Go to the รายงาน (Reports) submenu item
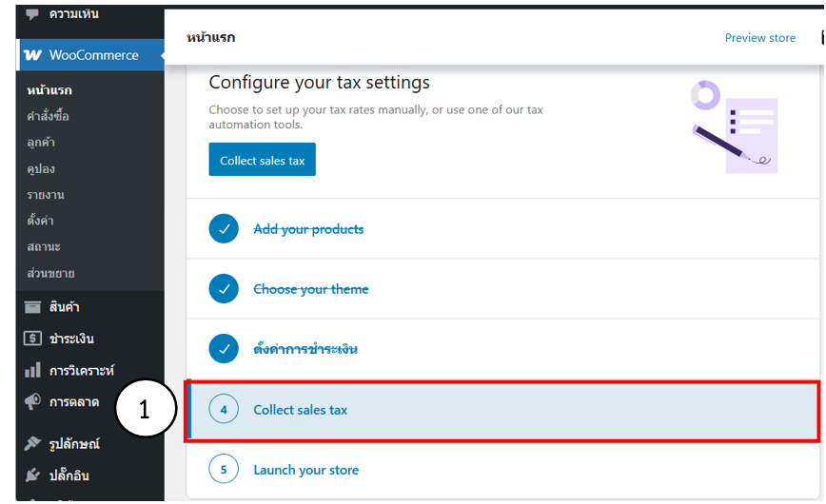This screenshot has width=826, height=504. click(46, 195)
